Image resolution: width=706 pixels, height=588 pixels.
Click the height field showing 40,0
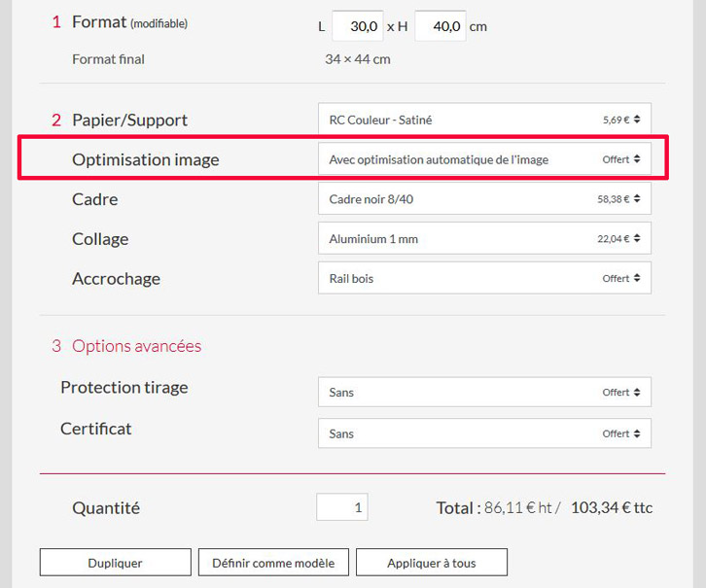(441, 26)
